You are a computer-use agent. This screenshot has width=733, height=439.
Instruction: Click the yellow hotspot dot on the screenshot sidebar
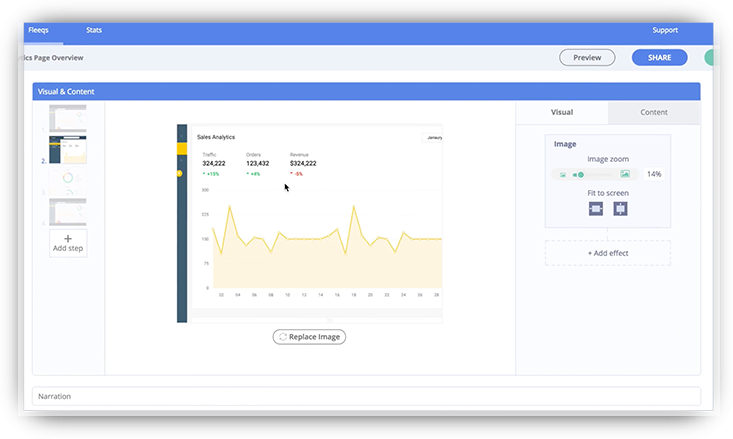tap(179, 174)
